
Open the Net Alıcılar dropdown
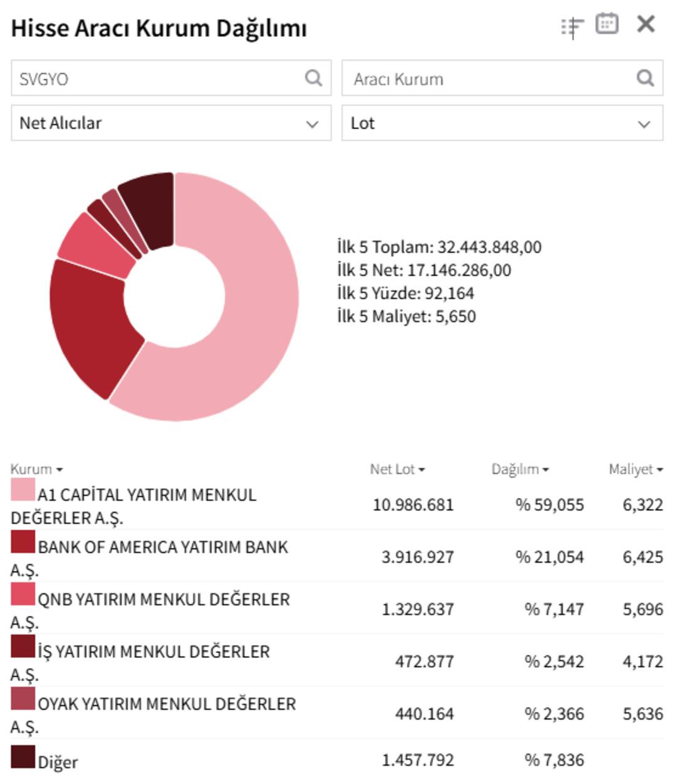169,123
